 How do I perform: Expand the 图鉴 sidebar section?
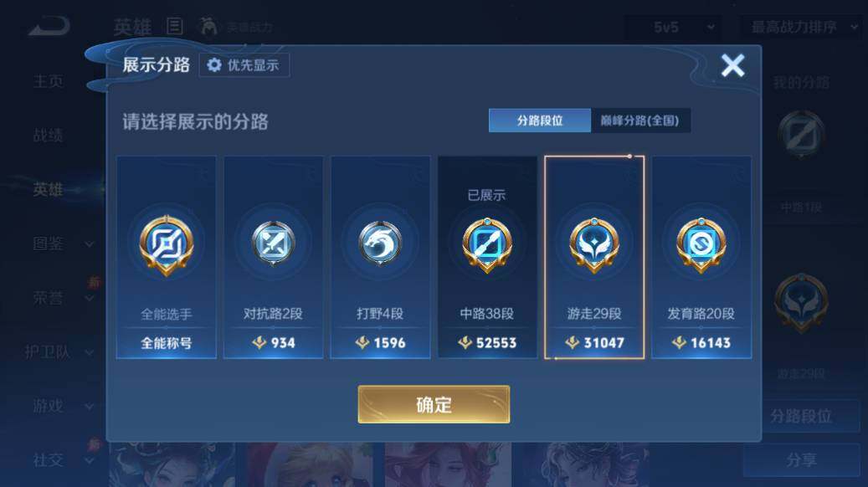pyautogui.click(x=63, y=243)
